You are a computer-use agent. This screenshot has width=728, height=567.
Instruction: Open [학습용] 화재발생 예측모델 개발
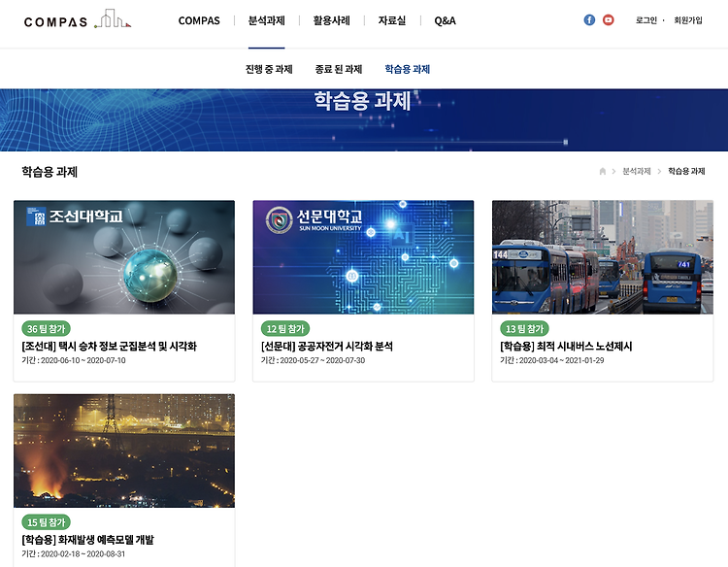click(x=87, y=540)
